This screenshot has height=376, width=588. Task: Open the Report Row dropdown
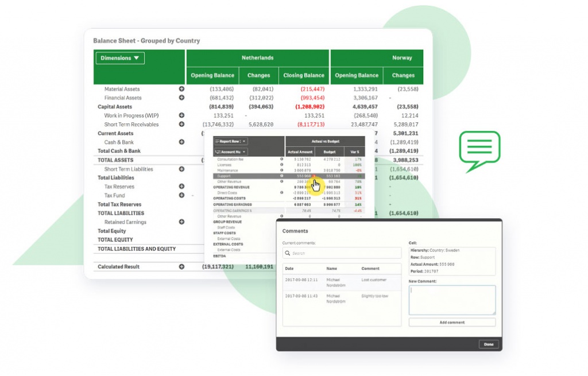pos(230,141)
